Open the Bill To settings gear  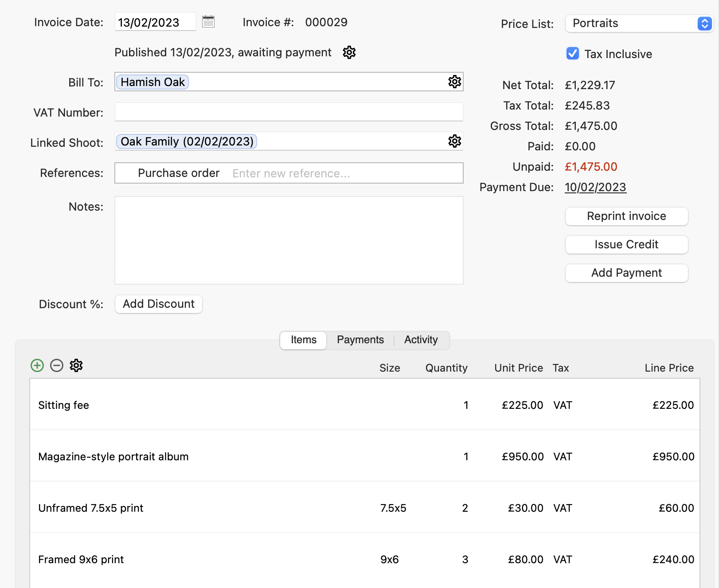tap(454, 82)
